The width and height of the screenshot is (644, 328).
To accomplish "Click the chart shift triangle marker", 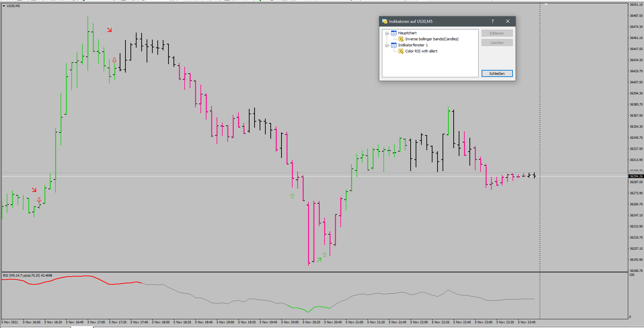I will (546, 4).
